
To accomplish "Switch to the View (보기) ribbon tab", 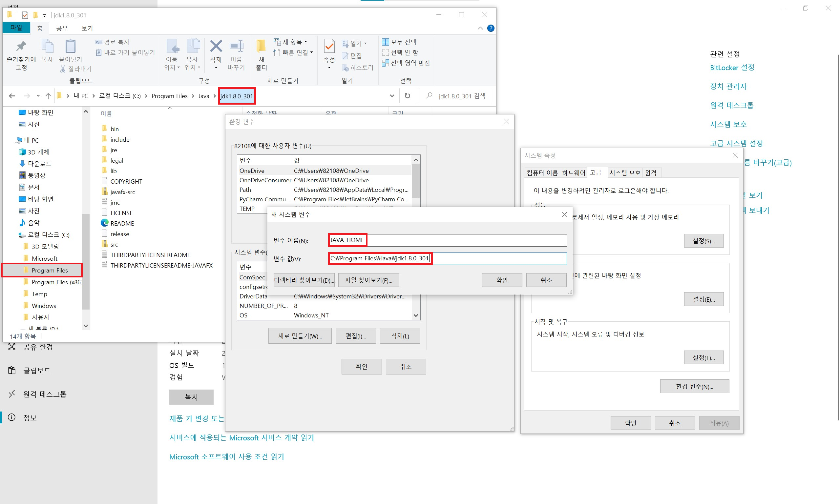I will (x=87, y=28).
